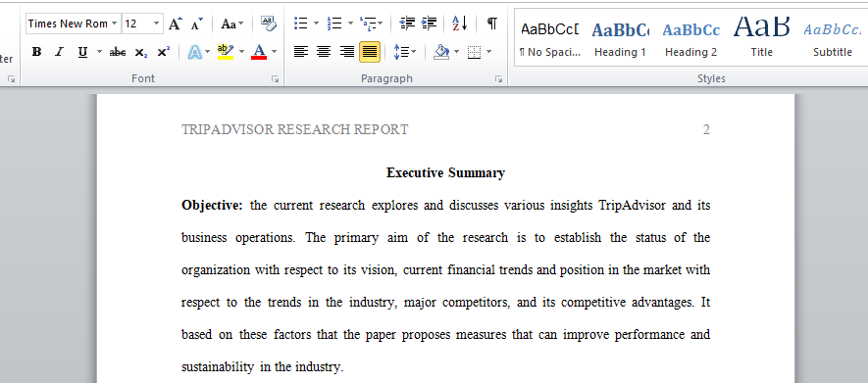
Task: Click the word TripAdvisor in the paragraph
Action: click(633, 206)
